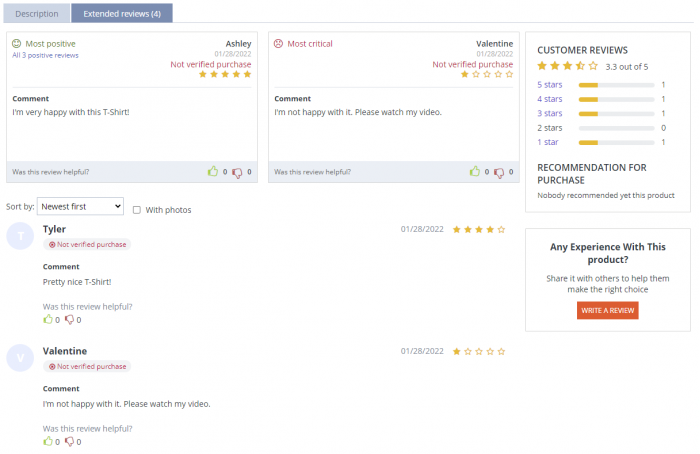Filter by 3 stars reviews
Image resolution: width=700 pixels, height=454 pixels.
(x=550, y=113)
